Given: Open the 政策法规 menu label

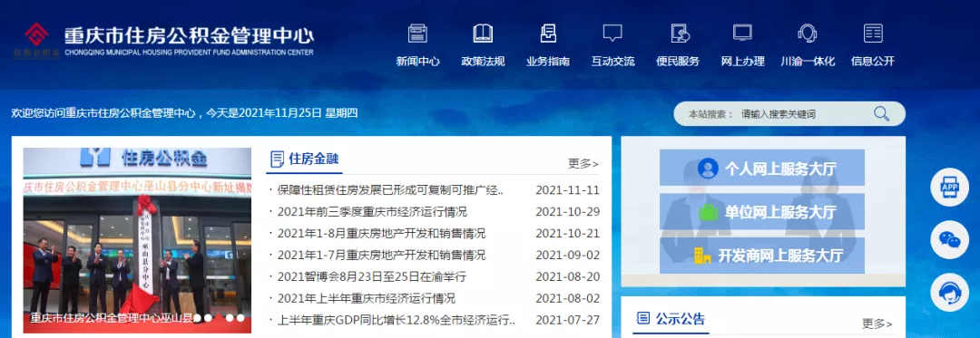Looking at the screenshot, I should [483, 61].
